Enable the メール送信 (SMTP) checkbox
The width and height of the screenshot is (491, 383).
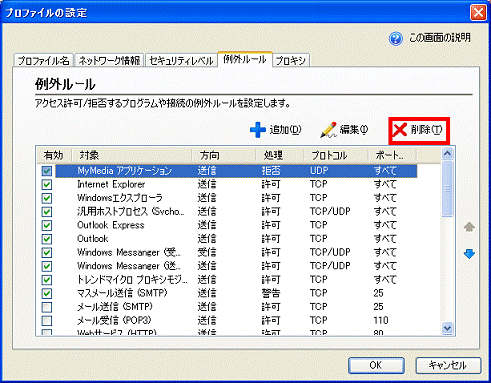(x=47, y=307)
